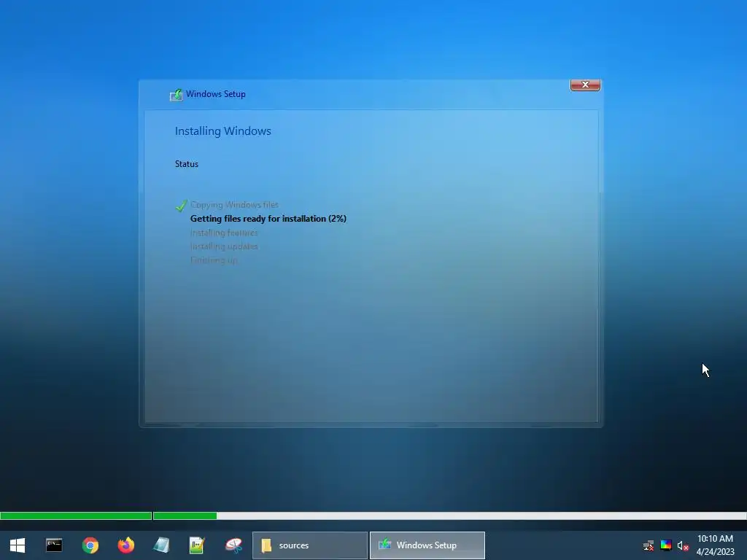
Task: Activate the Windows Setup taskbar button
Action: (x=427, y=545)
